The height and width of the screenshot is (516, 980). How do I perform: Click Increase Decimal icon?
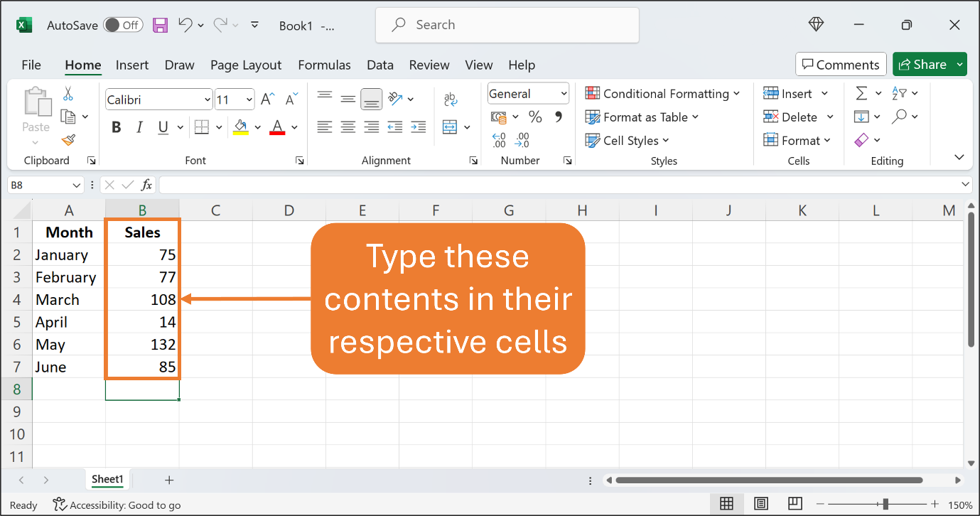pos(499,139)
